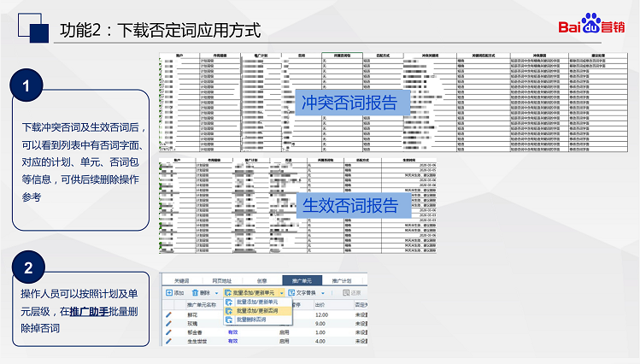Click the 冲突否词报告 blue label
The height and width of the screenshot is (364, 640).
[349, 103]
